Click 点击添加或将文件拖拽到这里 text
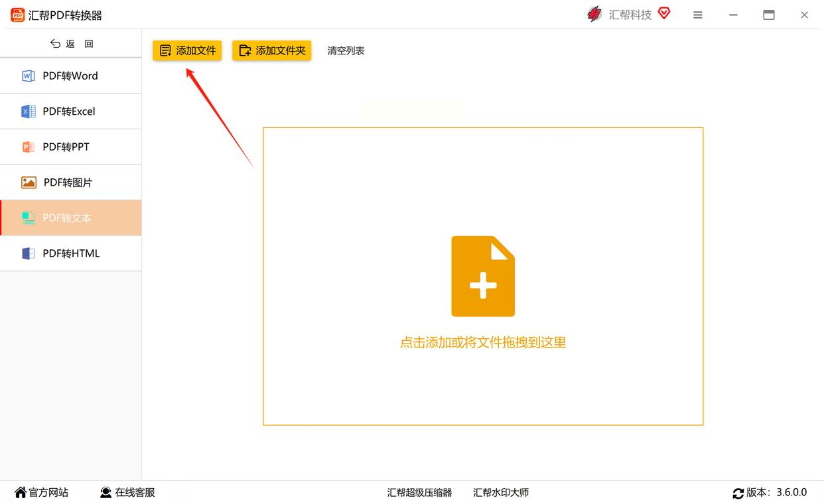The height and width of the screenshot is (504, 824). click(483, 343)
